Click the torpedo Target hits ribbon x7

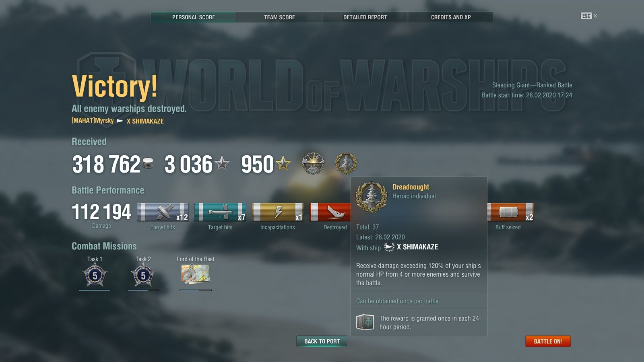[220, 212]
